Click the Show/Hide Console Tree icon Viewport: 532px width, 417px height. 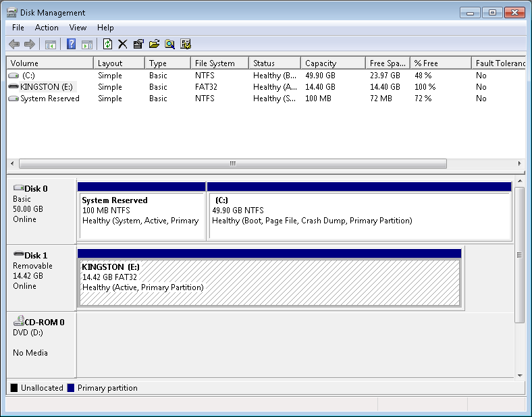(50, 45)
